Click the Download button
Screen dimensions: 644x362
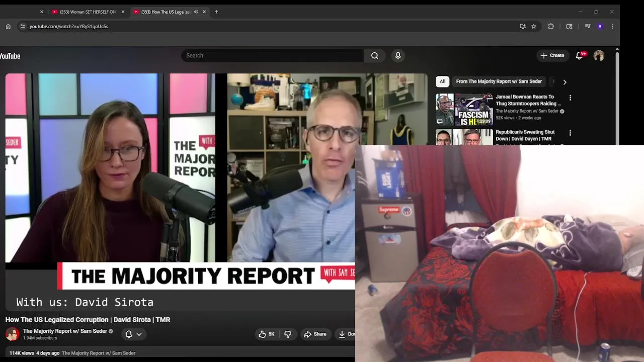345,334
